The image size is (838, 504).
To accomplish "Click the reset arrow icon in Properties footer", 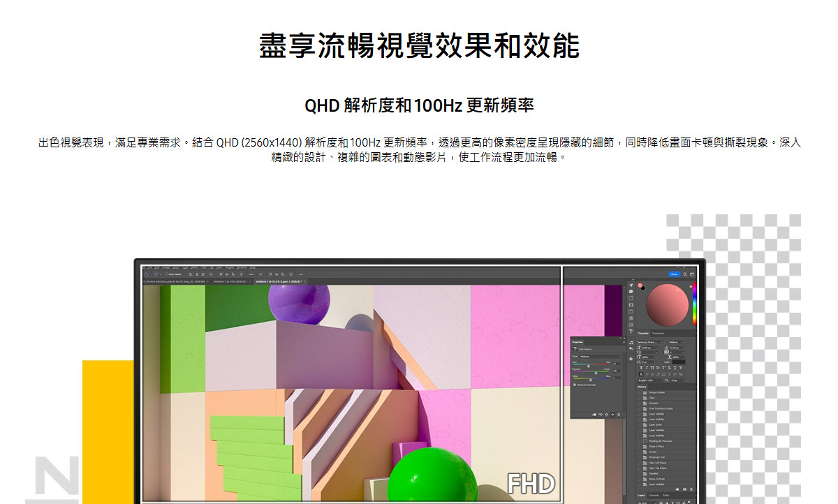I will pyautogui.click(x=606, y=415).
